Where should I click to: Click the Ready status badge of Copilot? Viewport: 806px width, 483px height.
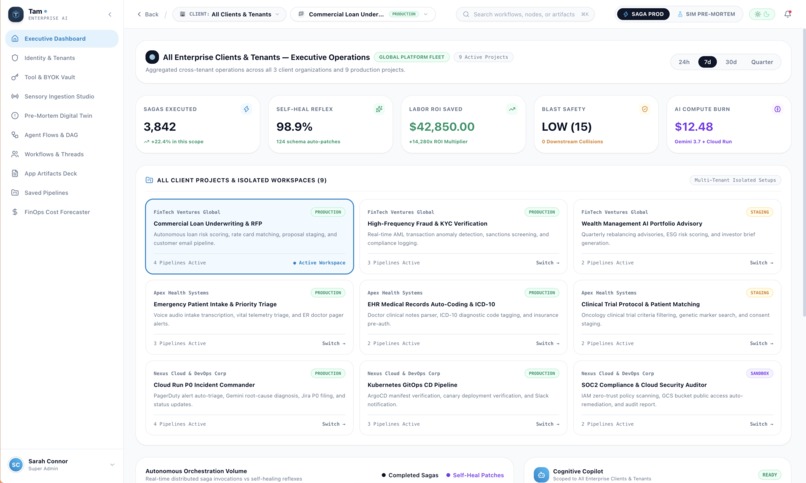pos(769,475)
